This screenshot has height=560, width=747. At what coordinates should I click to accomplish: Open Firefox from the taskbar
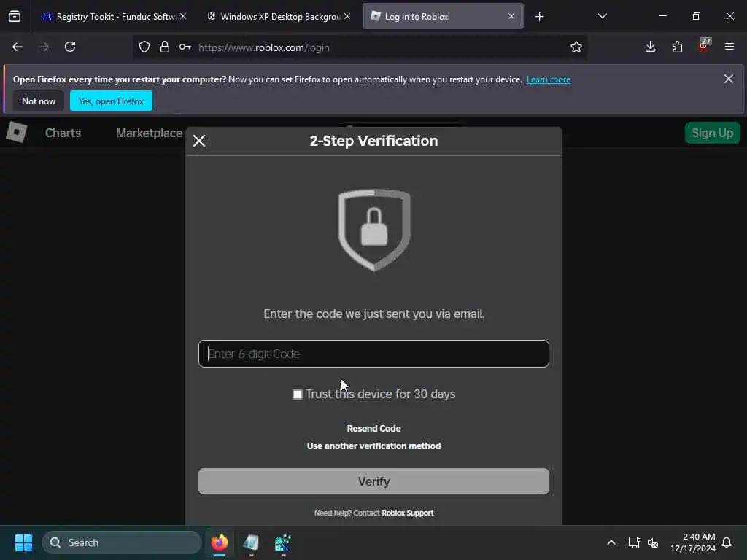point(220,542)
